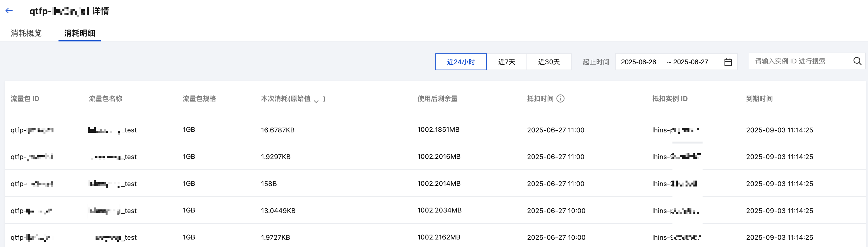Switch to the 消耗概览 tab
Image resolution: width=868 pixels, height=247 pixels.
pyautogui.click(x=26, y=33)
